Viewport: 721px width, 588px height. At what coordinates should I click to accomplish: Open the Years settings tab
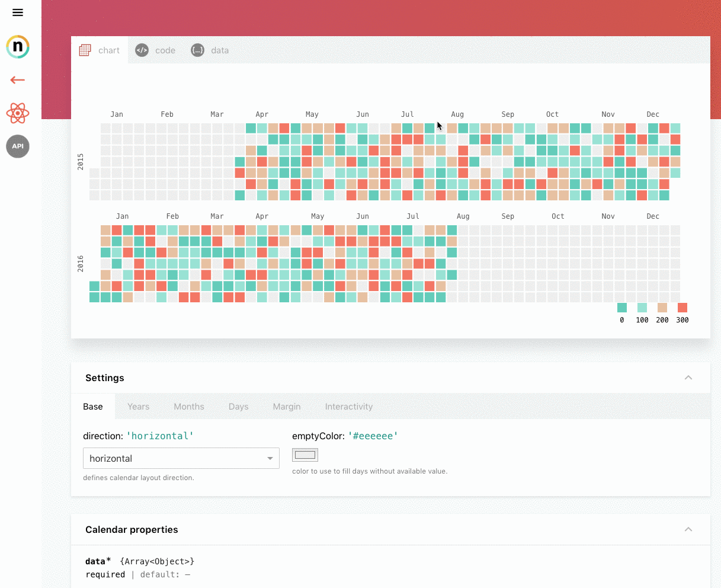[x=139, y=407]
